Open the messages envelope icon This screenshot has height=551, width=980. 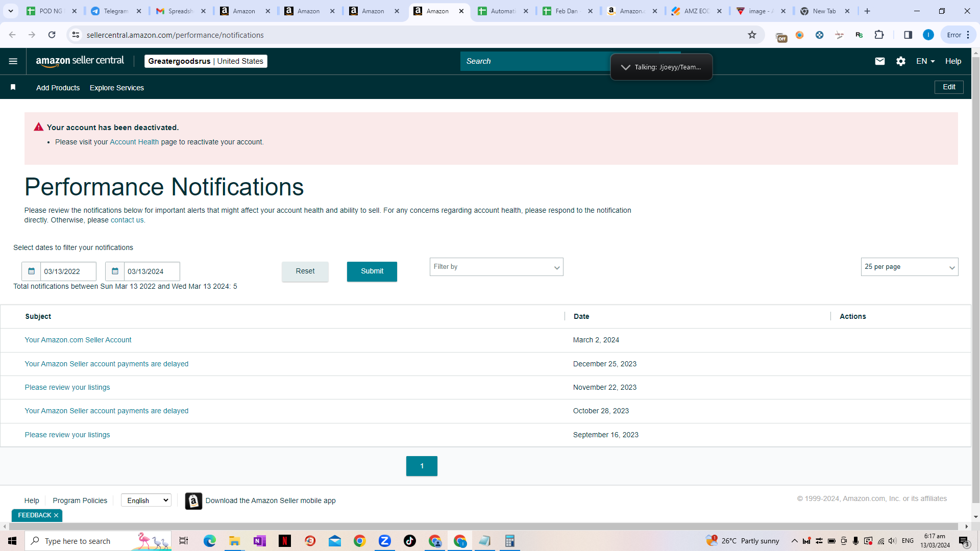click(x=880, y=61)
